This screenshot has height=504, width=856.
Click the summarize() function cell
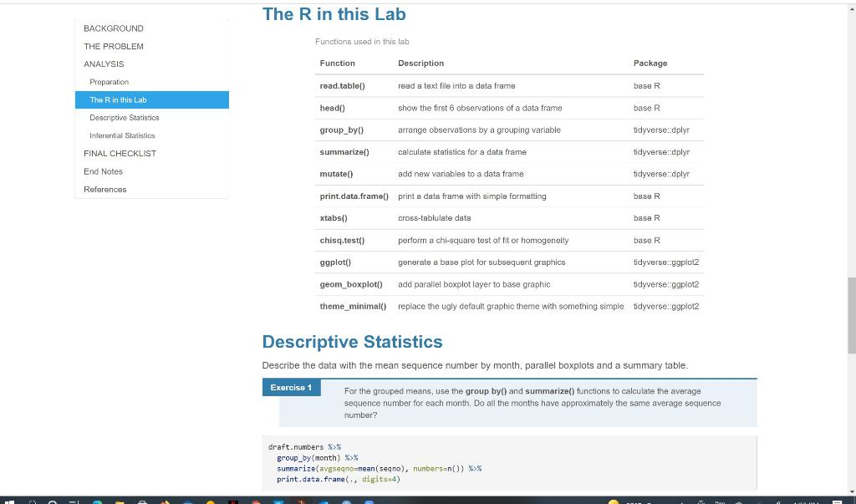pos(344,152)
